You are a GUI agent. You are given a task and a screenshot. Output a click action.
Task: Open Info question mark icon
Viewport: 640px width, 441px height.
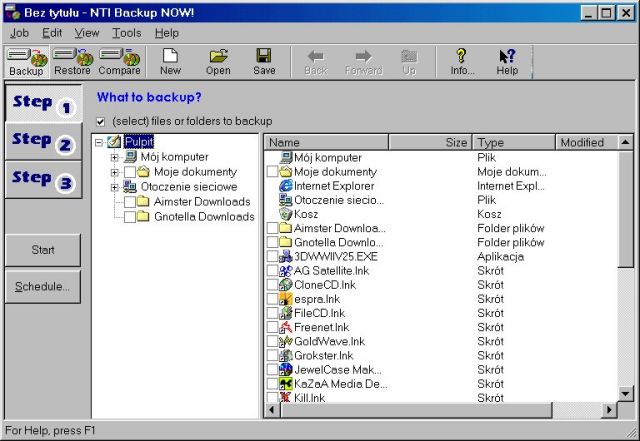point(462,62)
